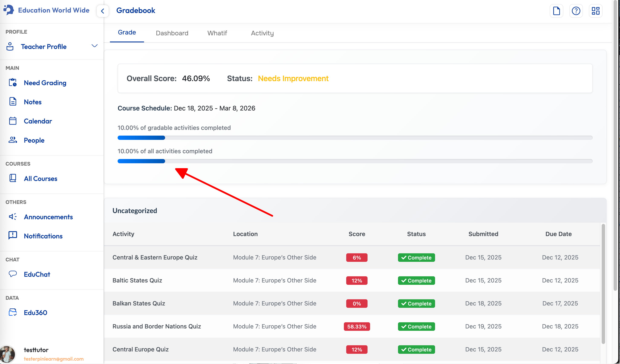Viewport: 620px width, 364px height.
Task: Open the grid apps icon top right
Action: tap(595, 11)
